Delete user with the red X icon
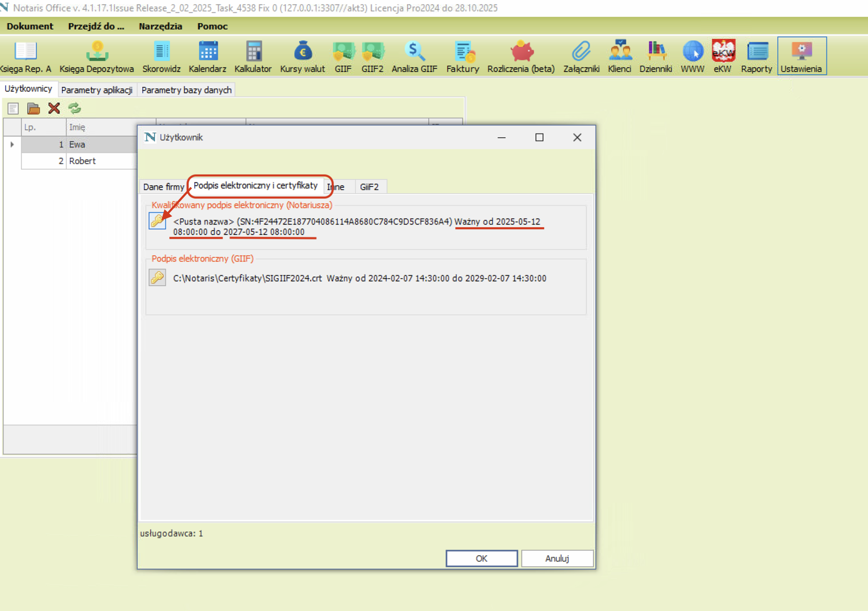The height and width of the screenshot is (611, 868). point(54,108)
